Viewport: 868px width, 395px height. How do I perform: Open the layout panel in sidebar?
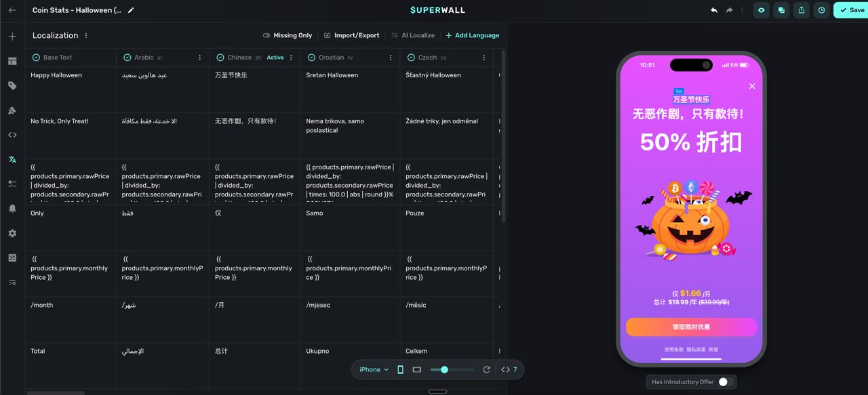point(12,61)
